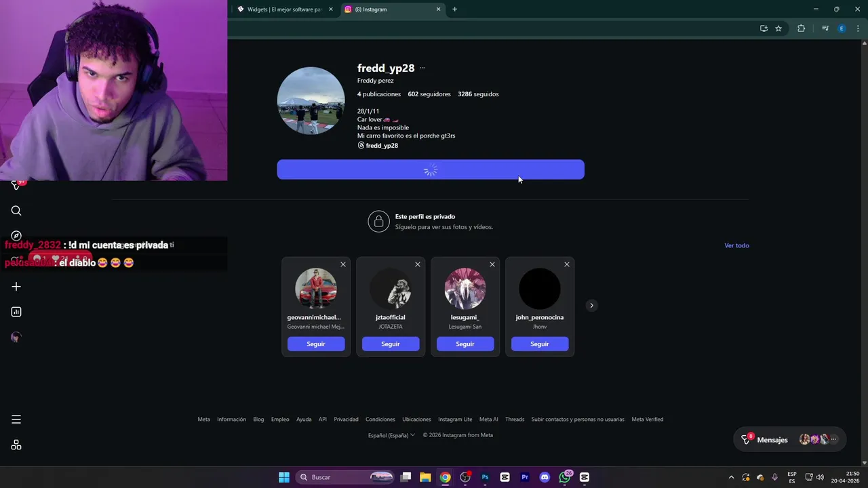Open the footer Privacidad link
Viewport: 868px width, 488px height.
coord(346,420)
